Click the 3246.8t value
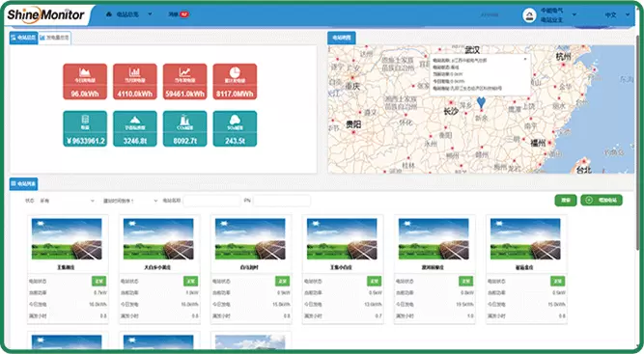644x354 pixels. pos(135,141)
